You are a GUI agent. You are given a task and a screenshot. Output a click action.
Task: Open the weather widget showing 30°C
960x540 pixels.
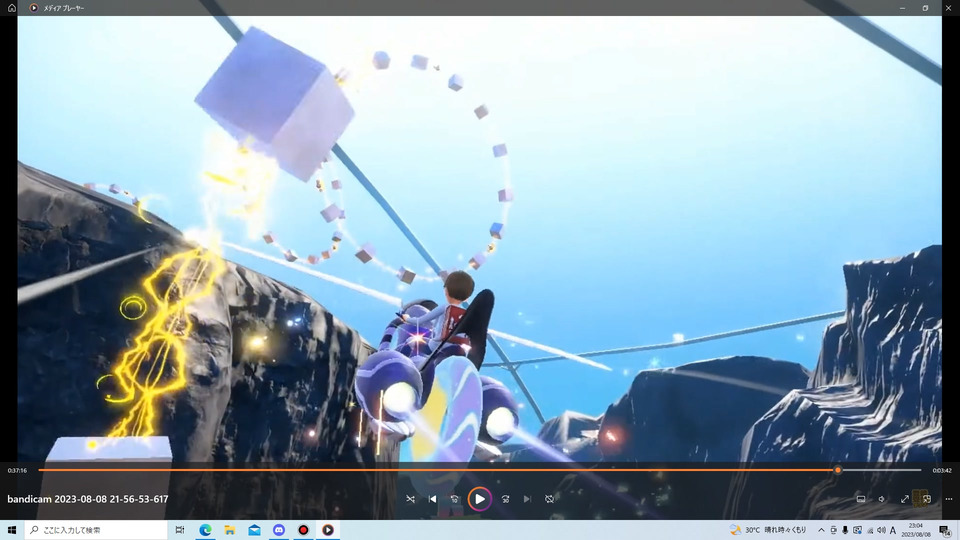[768, 530]
